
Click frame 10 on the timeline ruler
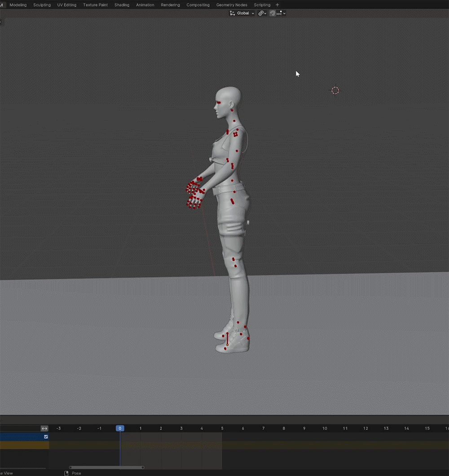pos(325,428)
